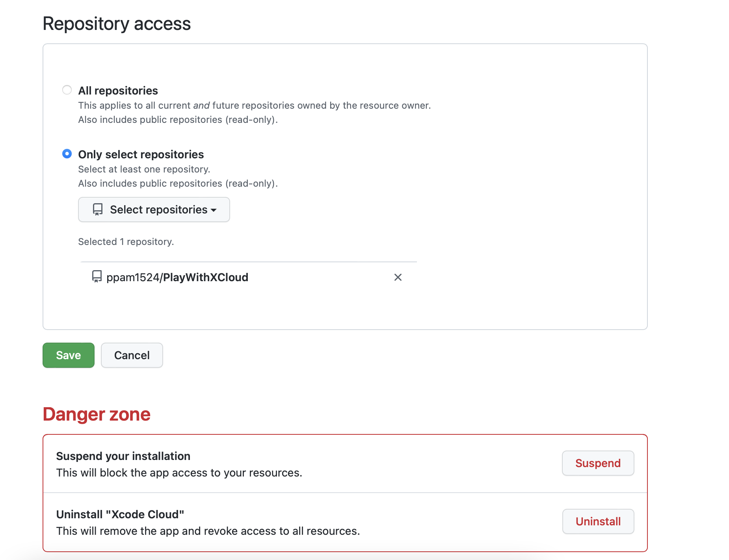Suspend your Xcode Cloud installation

(597, 463)
